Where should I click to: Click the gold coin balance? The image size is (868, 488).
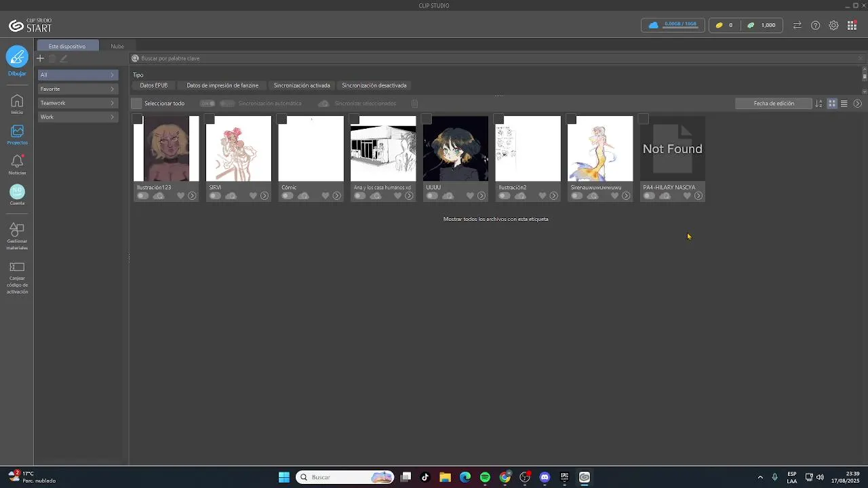point(724,25)
